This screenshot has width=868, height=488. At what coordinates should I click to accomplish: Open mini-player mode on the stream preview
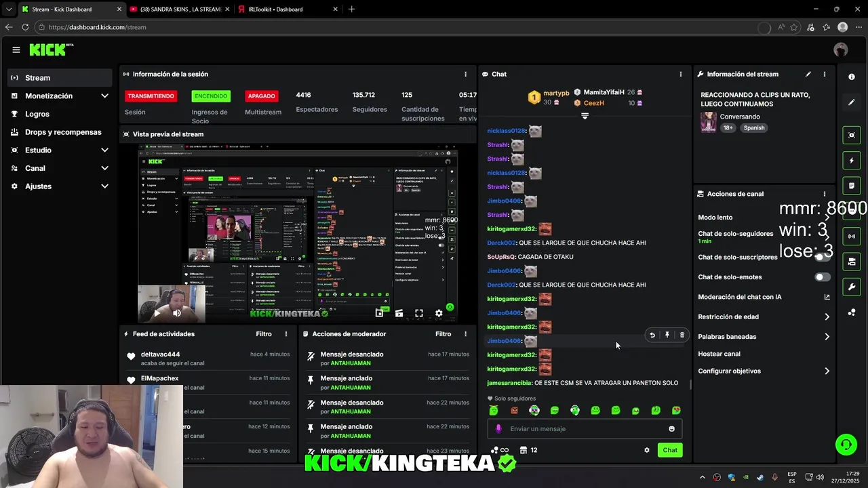379,313
